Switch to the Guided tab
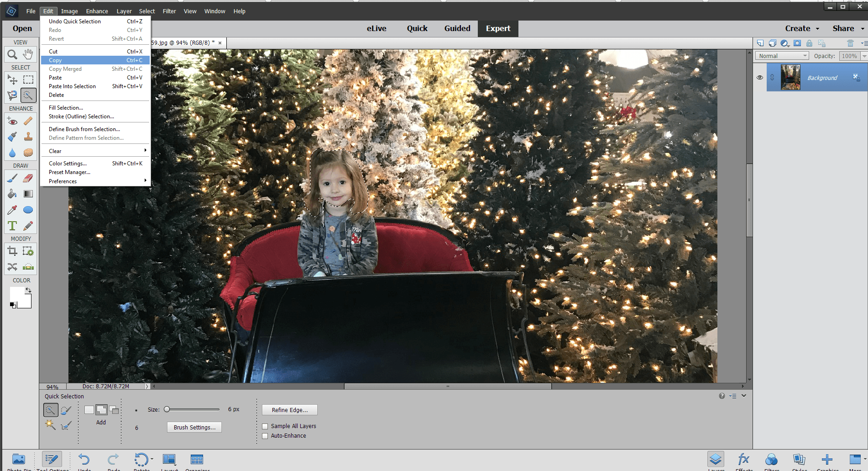868x471 pixels. (x=457, y=28)
